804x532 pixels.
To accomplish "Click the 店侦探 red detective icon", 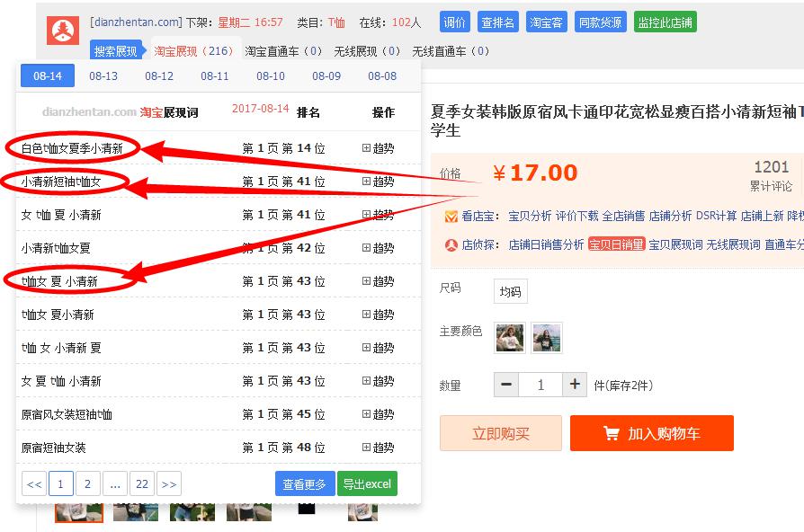I will (451, 244).
